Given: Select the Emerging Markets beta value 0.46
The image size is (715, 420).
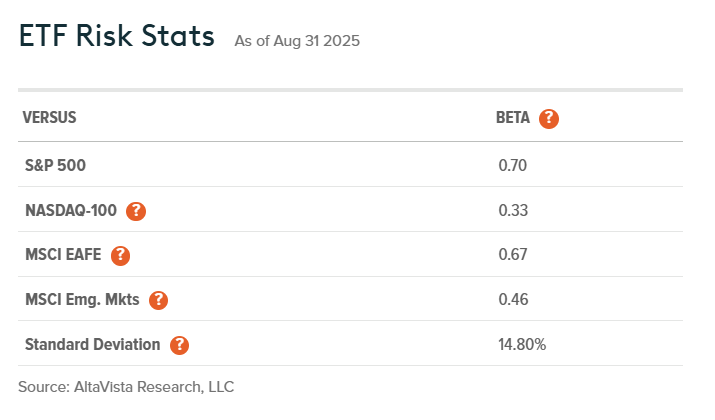Looking at the screenshot, I should click(x=513, y=299).
